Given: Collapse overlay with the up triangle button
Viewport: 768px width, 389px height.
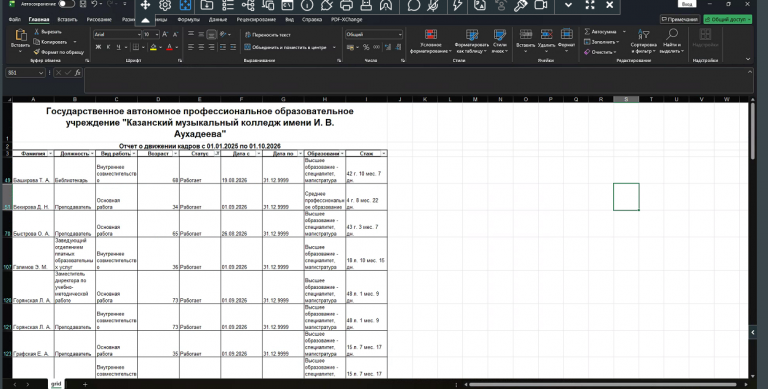Looking at the screenshot, I should (x=145, y=20).
